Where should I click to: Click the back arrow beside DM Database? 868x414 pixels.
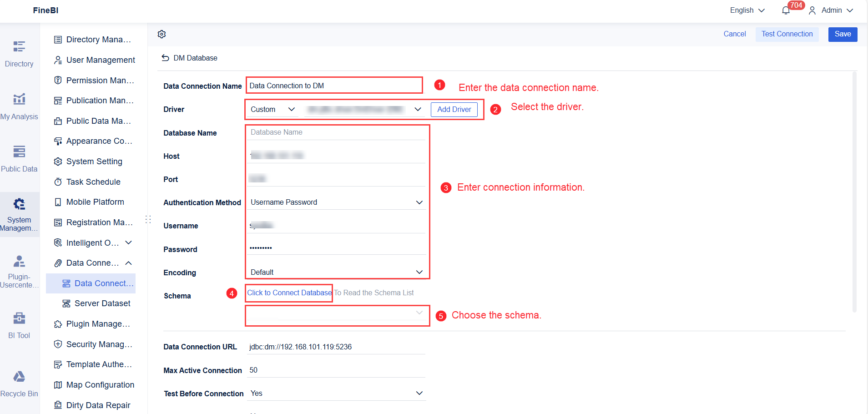tap(165, 58)
